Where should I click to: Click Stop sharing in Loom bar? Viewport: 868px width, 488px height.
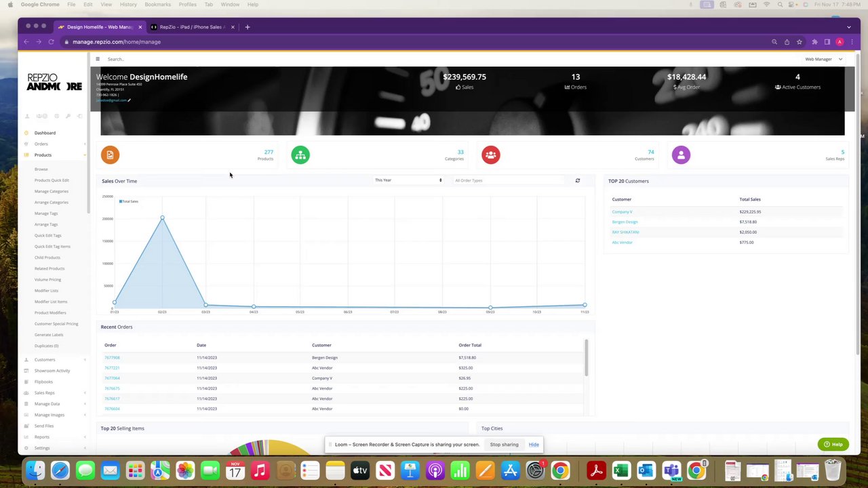[504, 445]
